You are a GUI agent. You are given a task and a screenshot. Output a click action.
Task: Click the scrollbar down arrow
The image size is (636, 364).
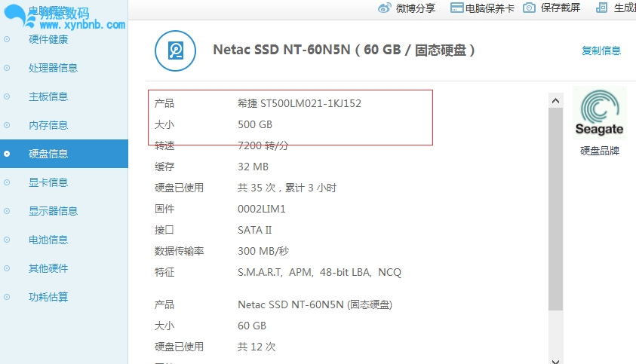[555, 358]
